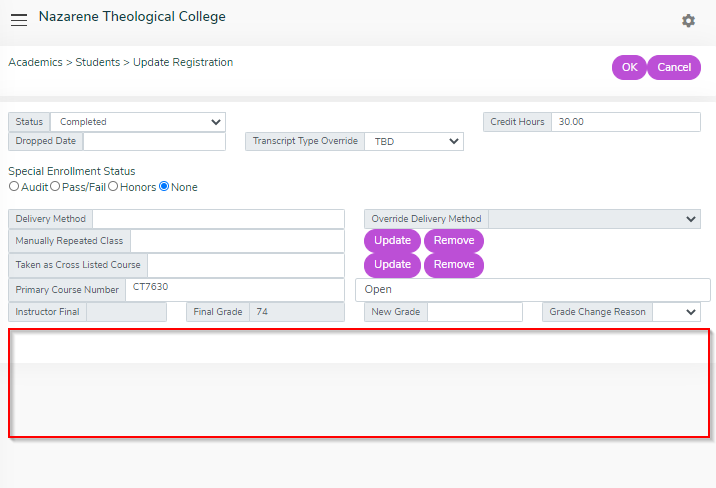Screen dimensions: 716x488
Task: Open the settings gear icon
Action: tap(688, 21)
